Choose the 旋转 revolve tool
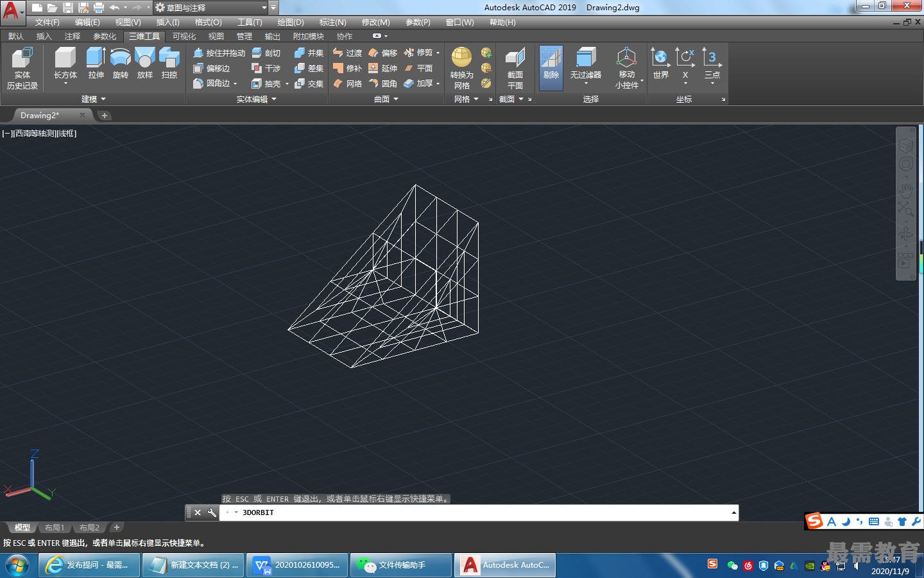 coord(120,64)
